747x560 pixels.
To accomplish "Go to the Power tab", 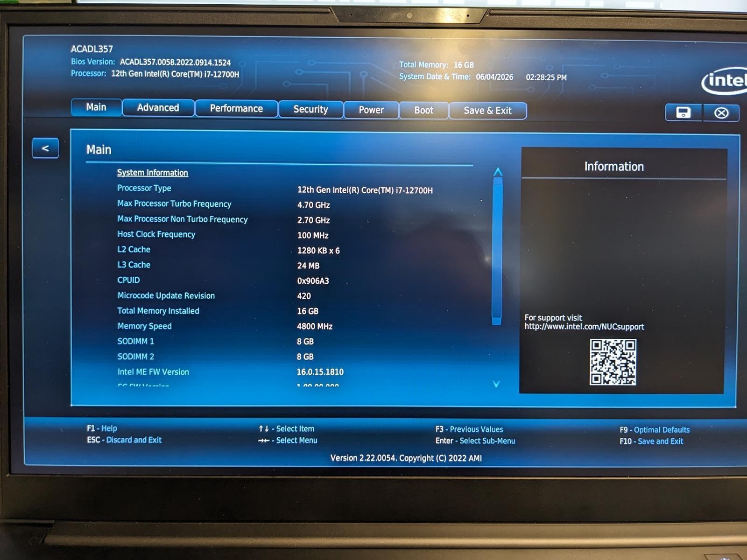I will pyautogui.click(x=371, y=110).
